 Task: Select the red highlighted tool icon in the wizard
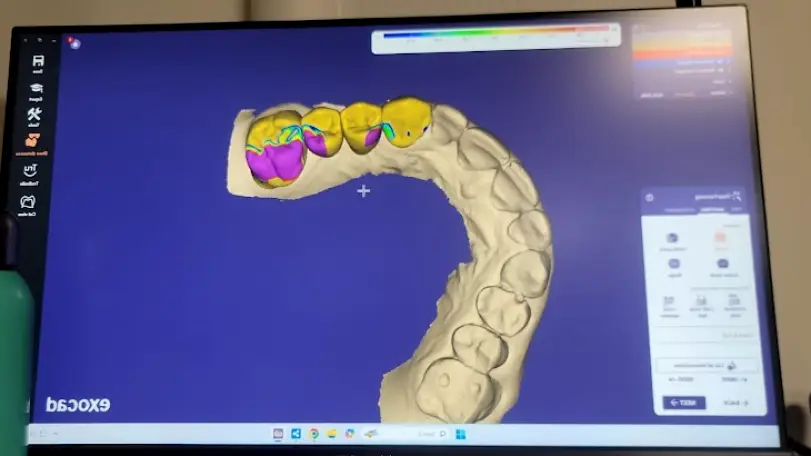click(720, 240)
